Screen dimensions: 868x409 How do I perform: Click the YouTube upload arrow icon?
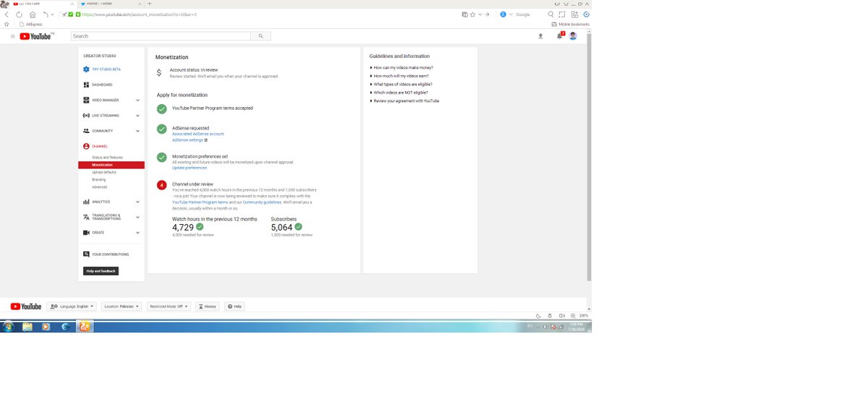540,36
